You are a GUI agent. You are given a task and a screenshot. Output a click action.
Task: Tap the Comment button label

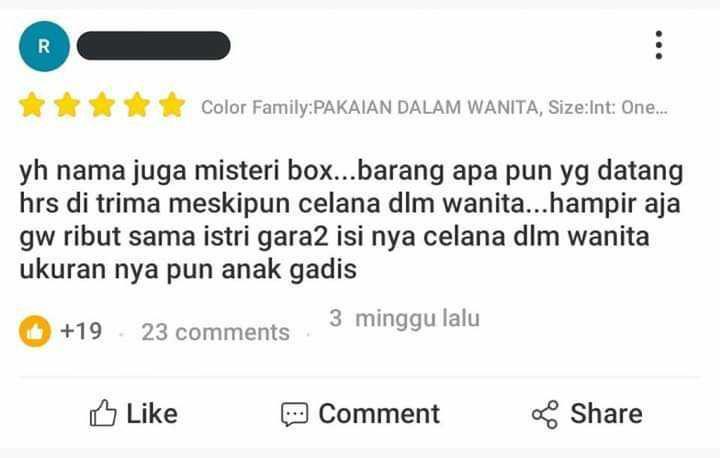[379, 413]
